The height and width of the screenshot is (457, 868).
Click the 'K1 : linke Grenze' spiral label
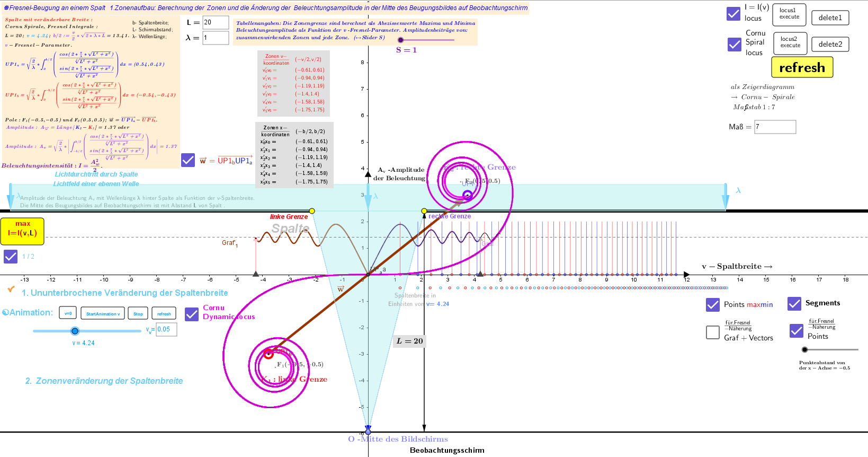(x=294, y=379)
